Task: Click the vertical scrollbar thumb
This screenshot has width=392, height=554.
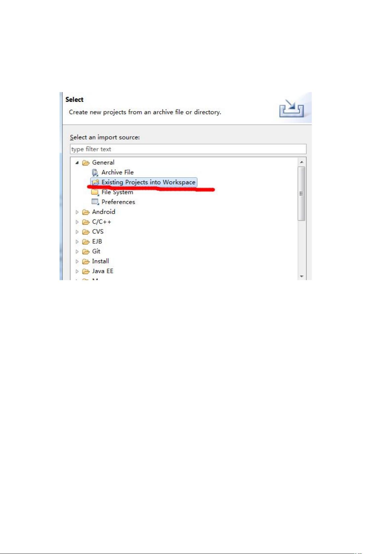Action: pos(302,194)
